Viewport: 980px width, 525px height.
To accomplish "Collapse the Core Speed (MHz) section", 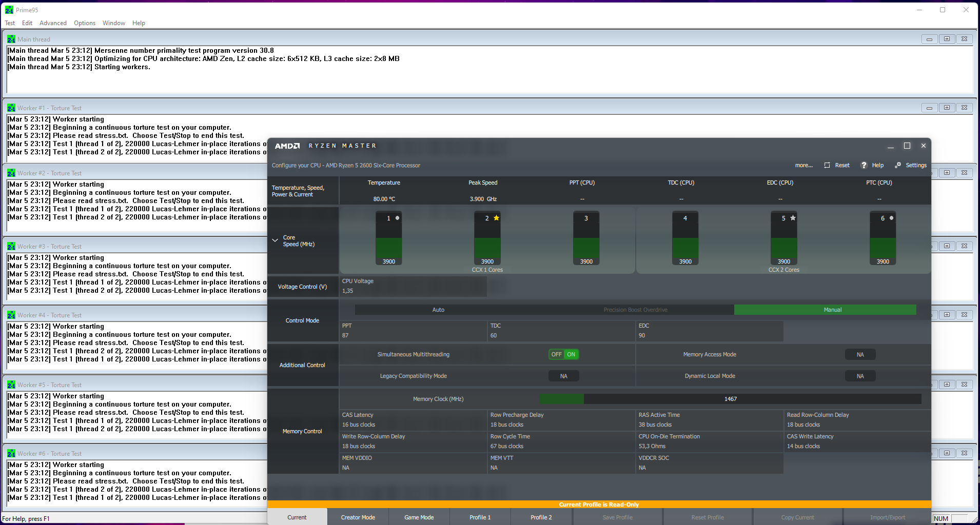I will point(275,240).
